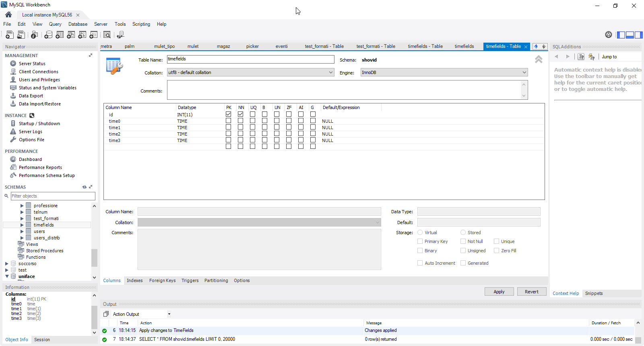Check the AI checkbox for id column
The image size is (644, 346).
[x=301, y=114]
